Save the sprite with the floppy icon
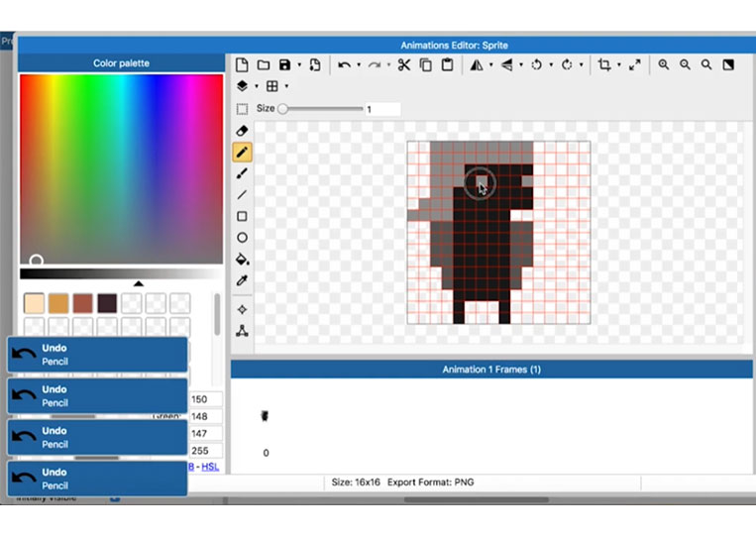 pyautogui.click(x=285, y=64)
